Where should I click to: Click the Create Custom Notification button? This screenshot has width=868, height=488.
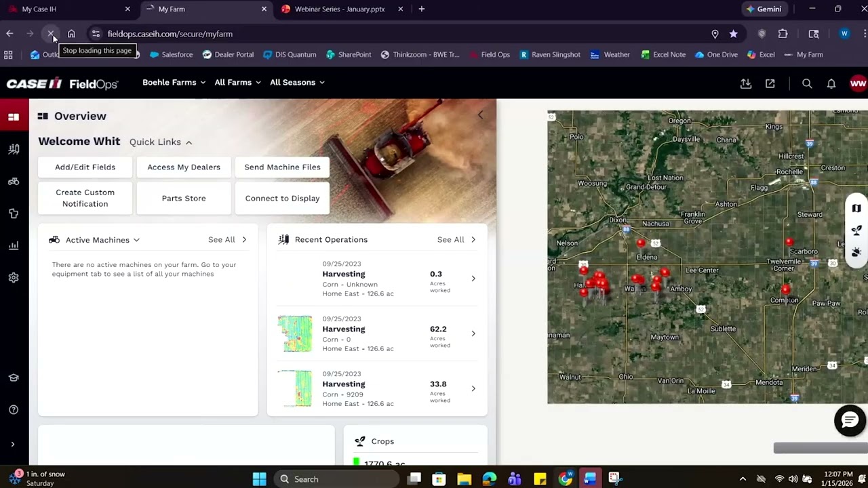coord(85,199)
